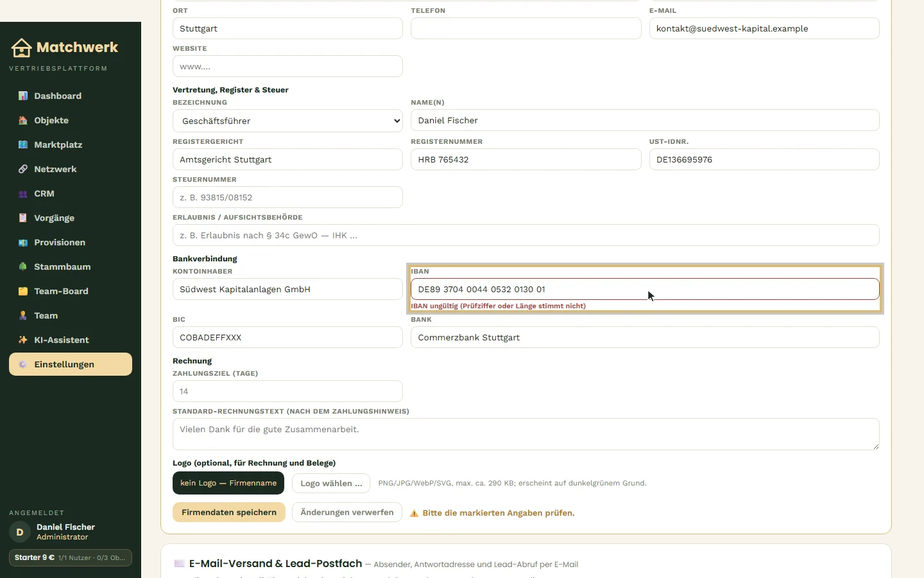Go to the Marktplatz section
The image size is (924, 578).
pyautogui.click(x=71, y=144)
